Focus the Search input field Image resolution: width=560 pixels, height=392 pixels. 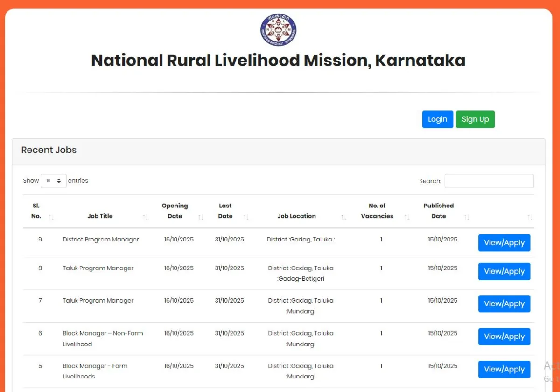(x=489, y=181)
